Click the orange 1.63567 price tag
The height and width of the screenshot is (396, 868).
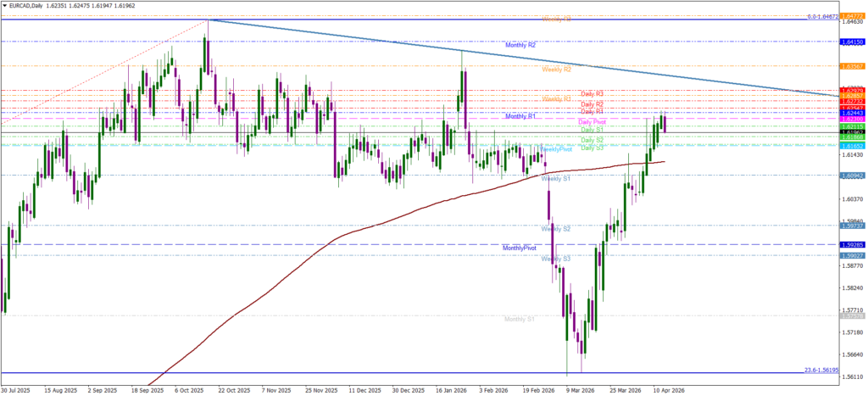pyautogui.click(x=852, y=65)
